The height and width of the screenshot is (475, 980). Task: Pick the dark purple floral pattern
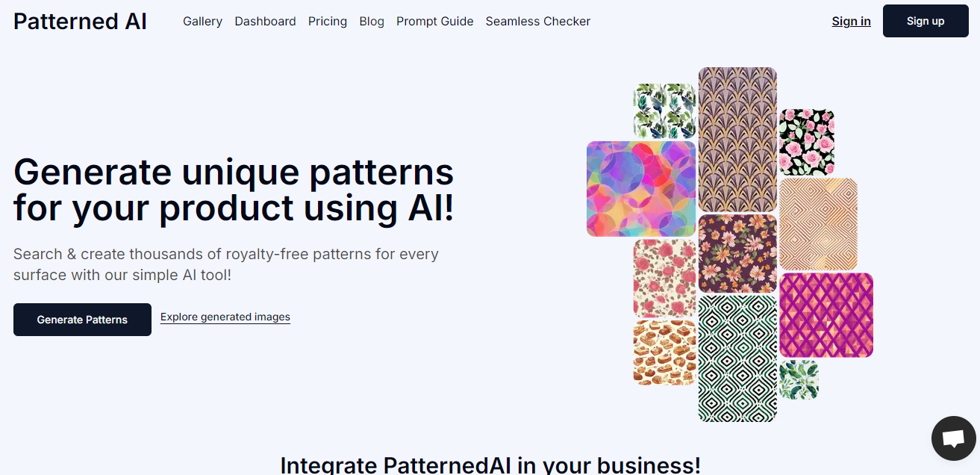[x=737, y=253]
